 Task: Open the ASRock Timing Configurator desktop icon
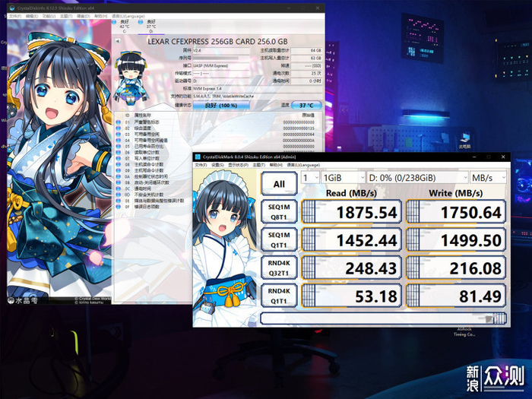[x=464, y=331]
